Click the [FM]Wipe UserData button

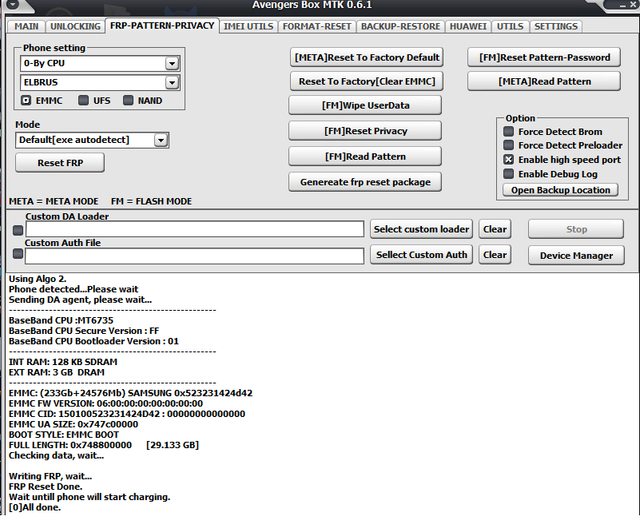(365, 105)
